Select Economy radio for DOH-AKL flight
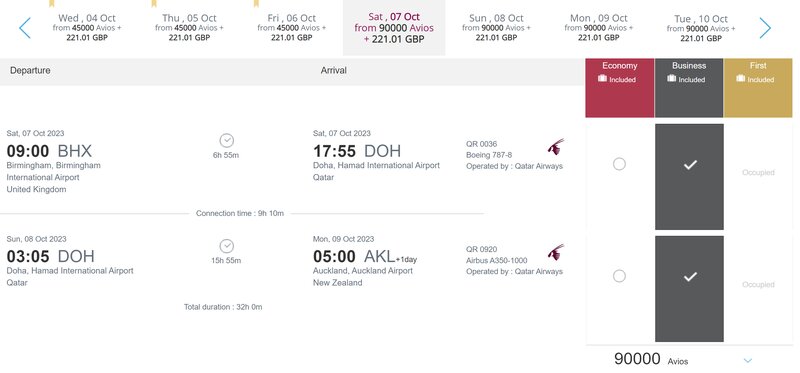Viewport: 800px width, 373px height. (619, 276)
